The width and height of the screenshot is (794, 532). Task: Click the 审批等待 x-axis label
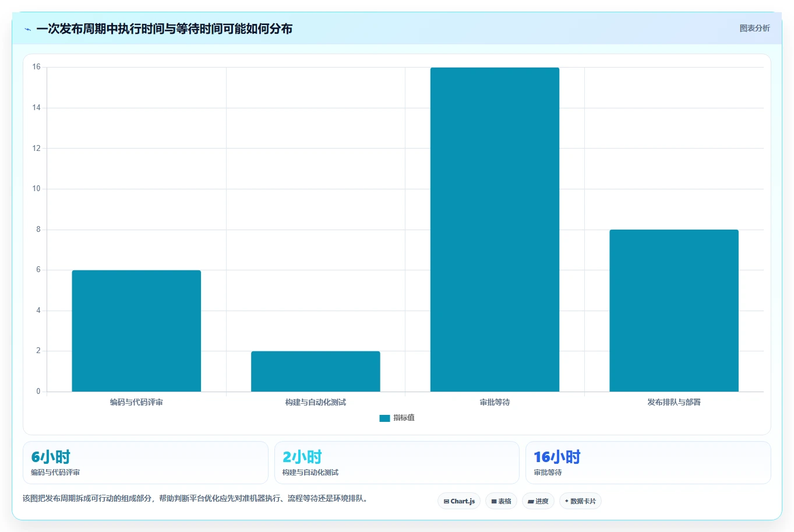[495, 403]
